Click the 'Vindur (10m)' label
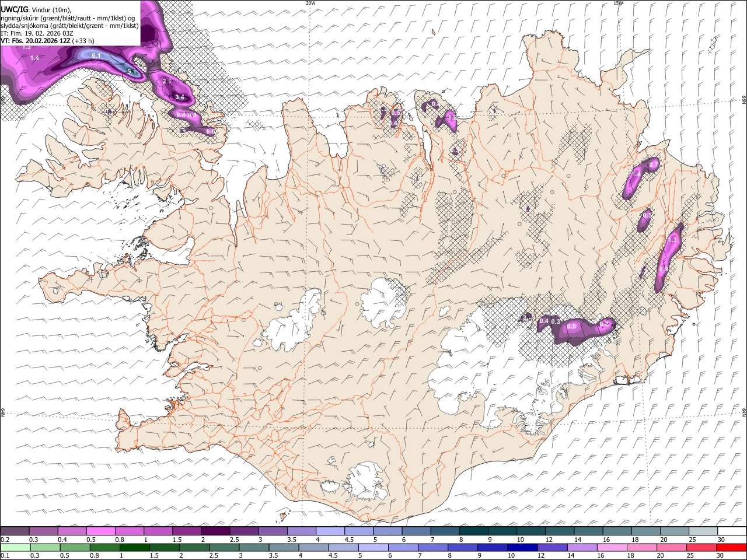Image resolution: width=747 pixels, height=560 pixels. point(50,10)
